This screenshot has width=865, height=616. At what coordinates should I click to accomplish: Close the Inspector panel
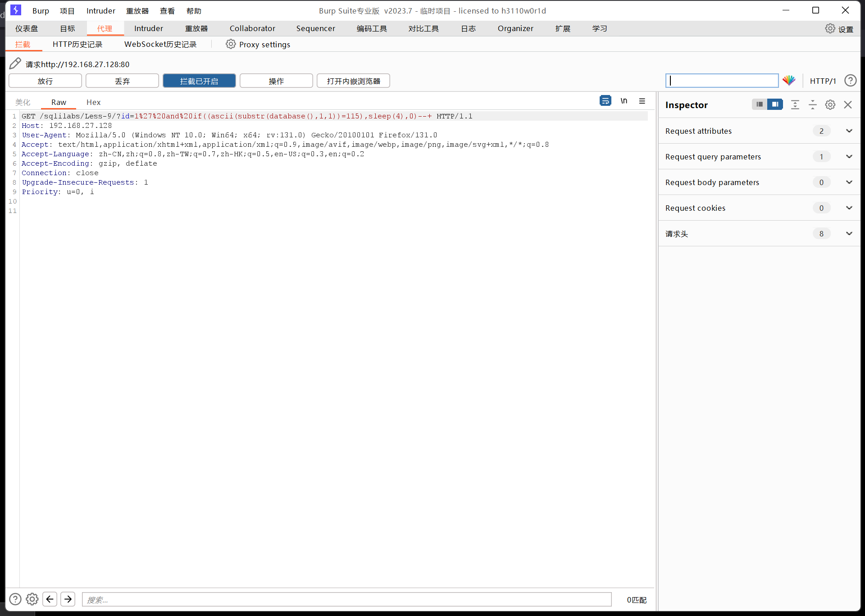tap(848, 104)
